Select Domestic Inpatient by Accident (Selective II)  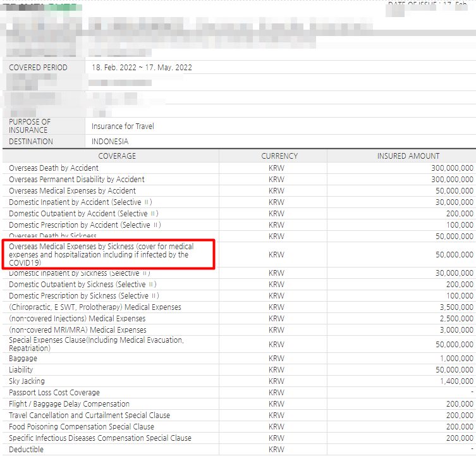(80, 202)
